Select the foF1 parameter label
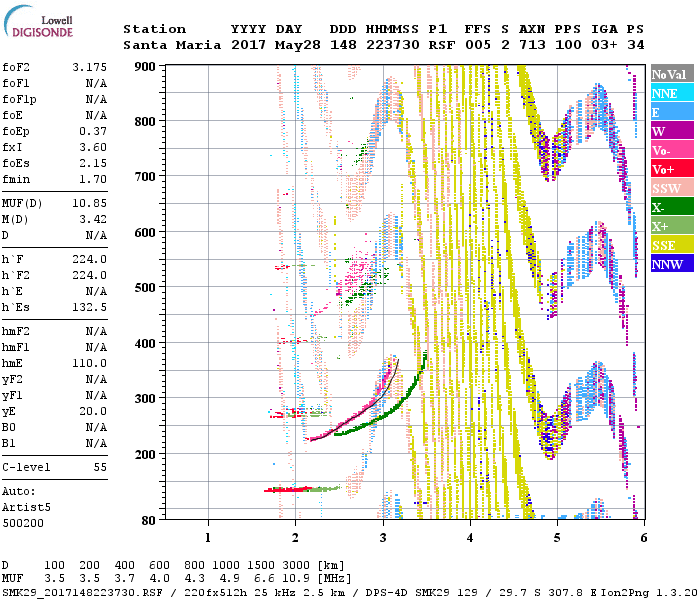The height and width of the screenshot is (600, 700). 16,83
